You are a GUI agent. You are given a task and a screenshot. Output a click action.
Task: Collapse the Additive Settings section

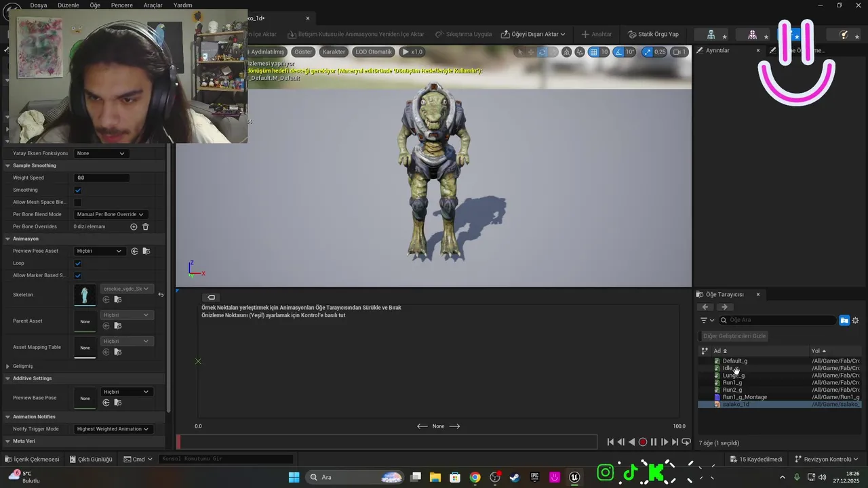(8, 378)
